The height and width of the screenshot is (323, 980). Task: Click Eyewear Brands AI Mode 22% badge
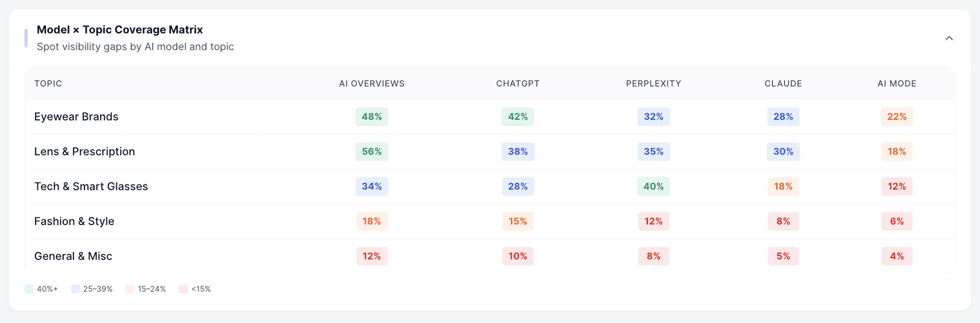897,117
